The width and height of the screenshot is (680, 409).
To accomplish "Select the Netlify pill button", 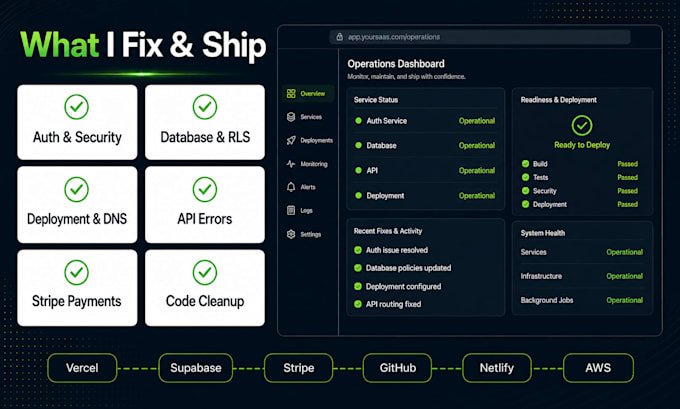I will (497, 368).
